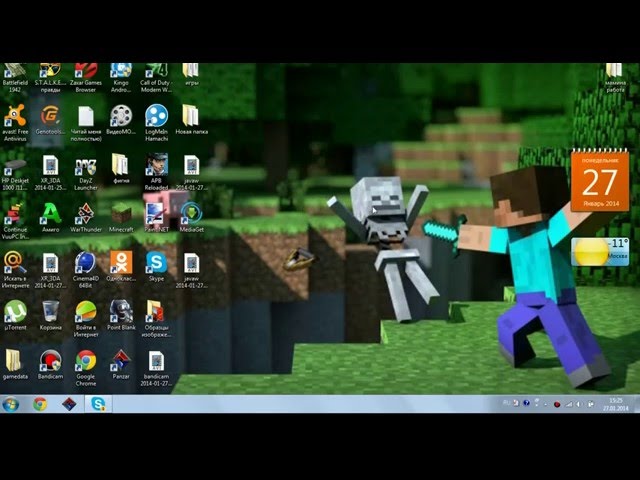The width and height of the screenshot is (640, 480).
Task: Open Zaxar Games Browser shortcut
Action: (x=86, y=78)
